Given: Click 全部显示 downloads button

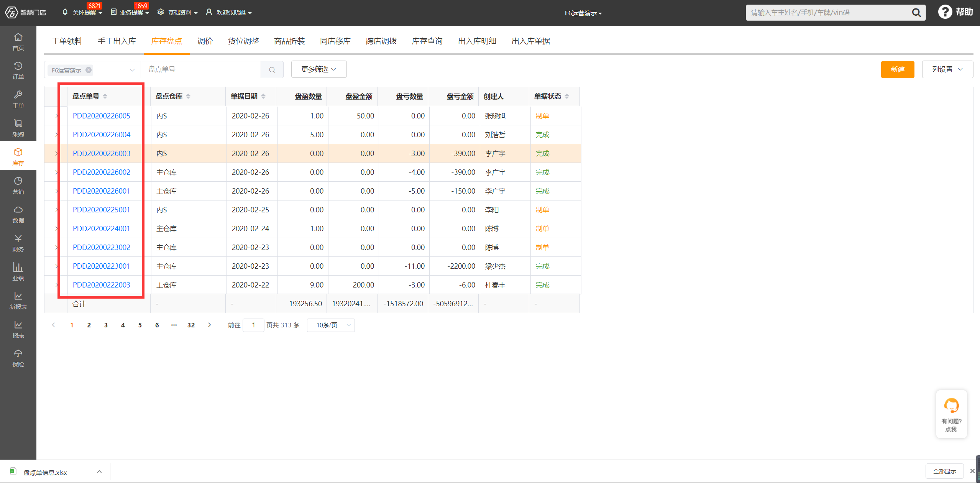Looking at the screenshot, I should [945, 471].
